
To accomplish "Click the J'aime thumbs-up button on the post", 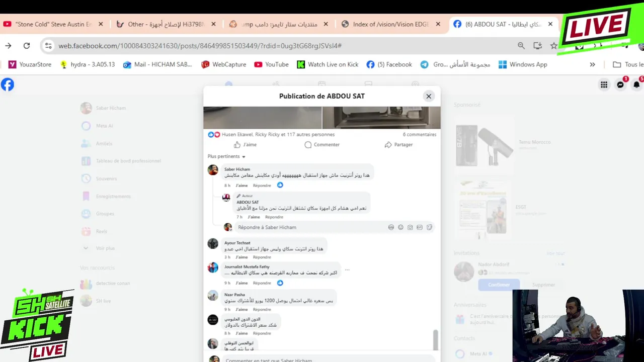I will tap(246, 145).
